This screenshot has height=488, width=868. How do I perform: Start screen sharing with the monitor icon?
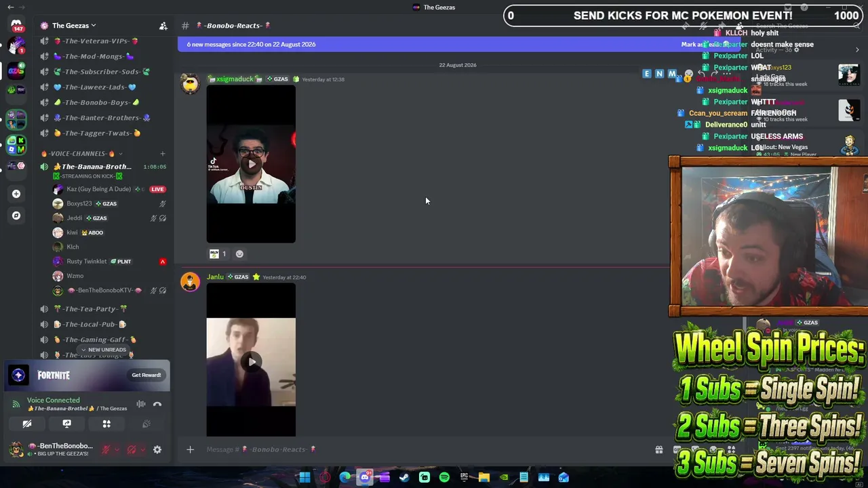[66, 424]
